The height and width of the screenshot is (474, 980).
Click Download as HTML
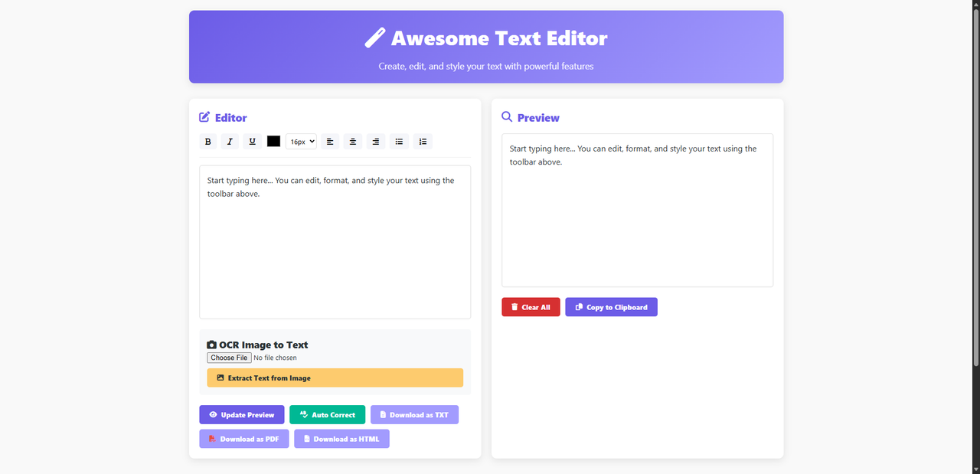click(x=341, y=439)
